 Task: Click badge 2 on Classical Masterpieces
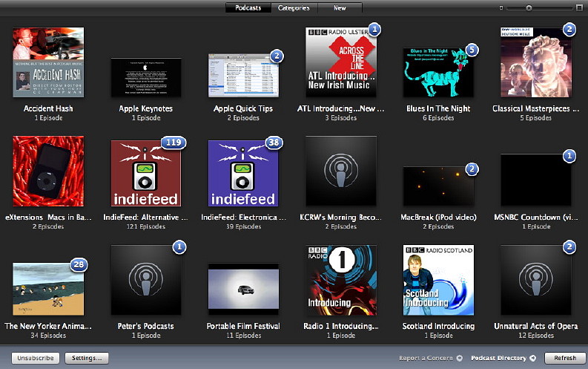point(569,29)
